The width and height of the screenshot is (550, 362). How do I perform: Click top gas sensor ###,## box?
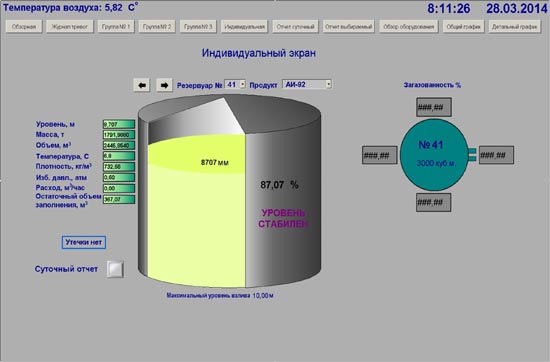pyautogui.click(x=434, y=107)
